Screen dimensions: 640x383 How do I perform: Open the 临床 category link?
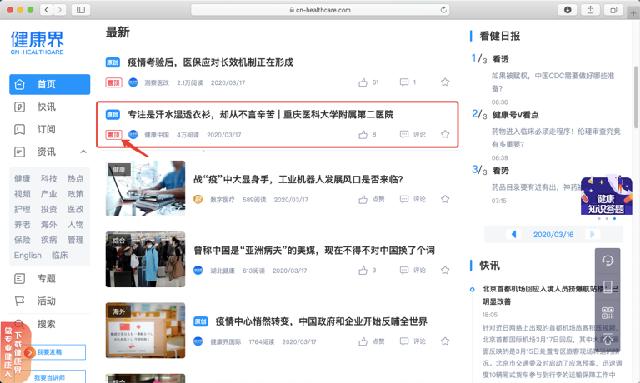click(x=60, y=255)
